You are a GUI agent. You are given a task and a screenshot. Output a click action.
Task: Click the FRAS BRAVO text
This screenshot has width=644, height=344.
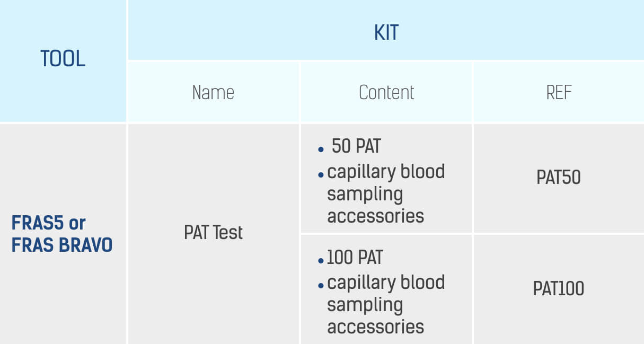click(62, 245)
